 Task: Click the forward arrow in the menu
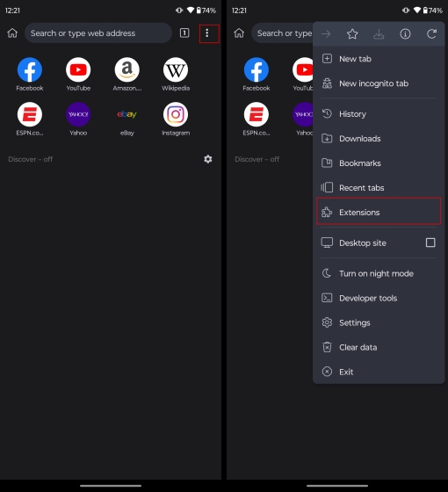pyautogui.click(x=326, y=34)
